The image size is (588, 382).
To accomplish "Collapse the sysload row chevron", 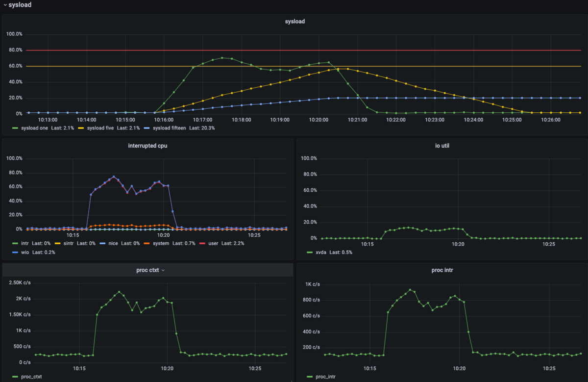I will [x=4, y=5].
